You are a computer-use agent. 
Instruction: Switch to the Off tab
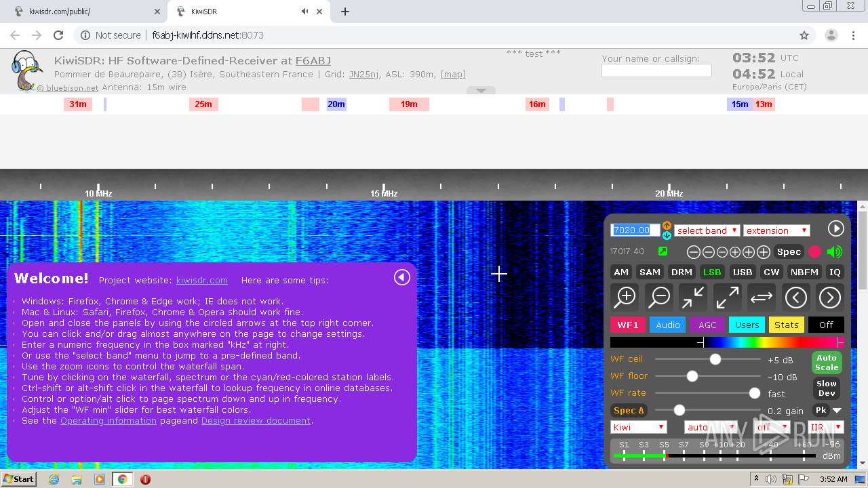coord(826,325)
